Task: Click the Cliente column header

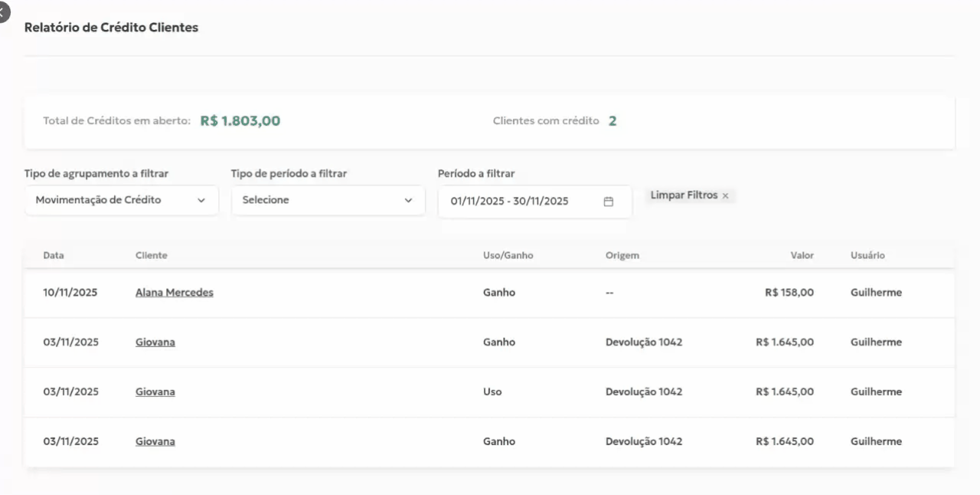Action: (151, 255)
